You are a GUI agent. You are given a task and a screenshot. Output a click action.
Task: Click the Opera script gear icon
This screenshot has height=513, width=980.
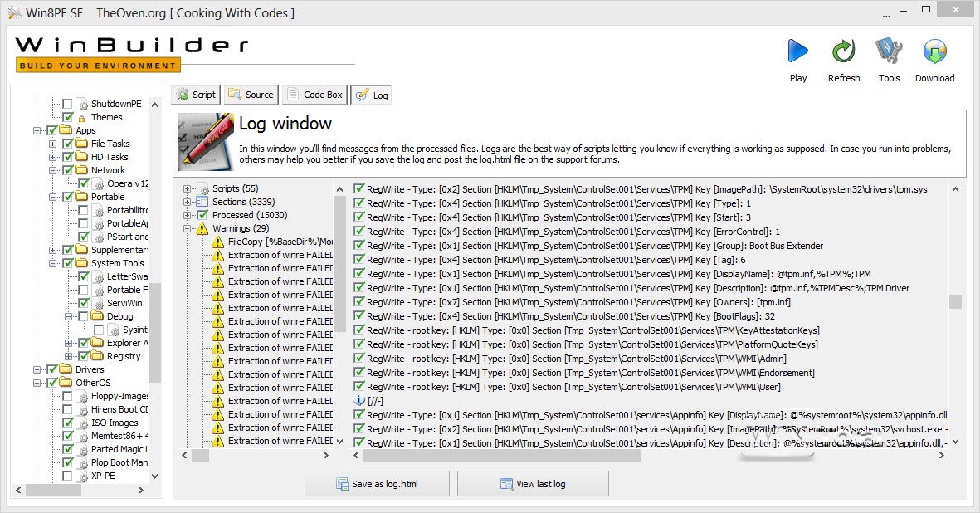[99, 183]
